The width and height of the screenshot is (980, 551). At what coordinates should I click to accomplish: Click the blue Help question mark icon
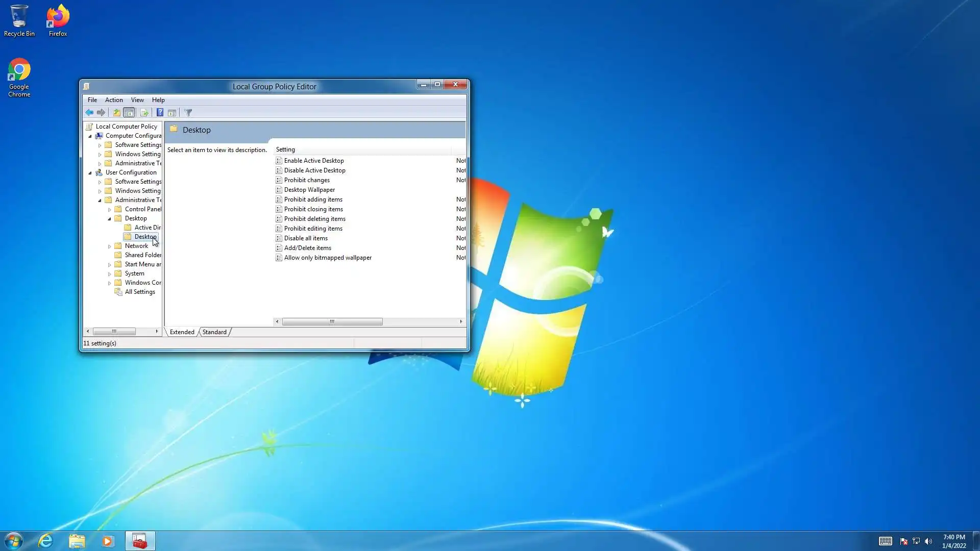coord(160,113)
